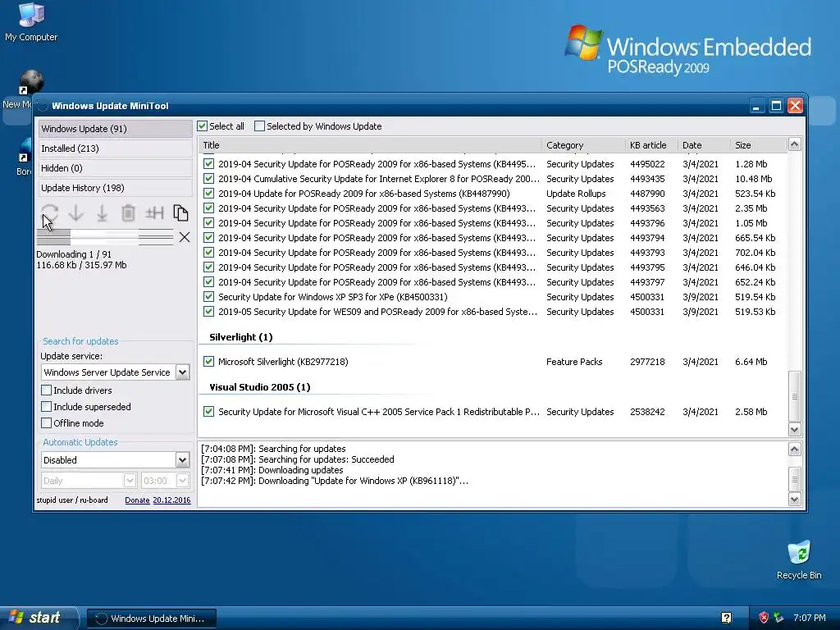Screen dimensions: 840x630
Task: Click the 7:07 PM system clock
Action: click(x=810, y=618)
